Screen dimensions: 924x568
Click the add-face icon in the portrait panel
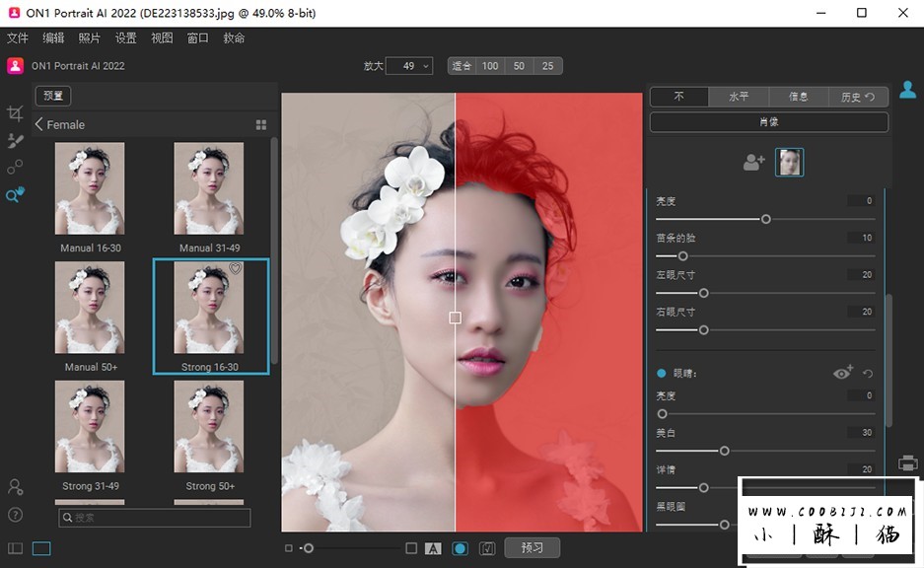tap(753, 161)
